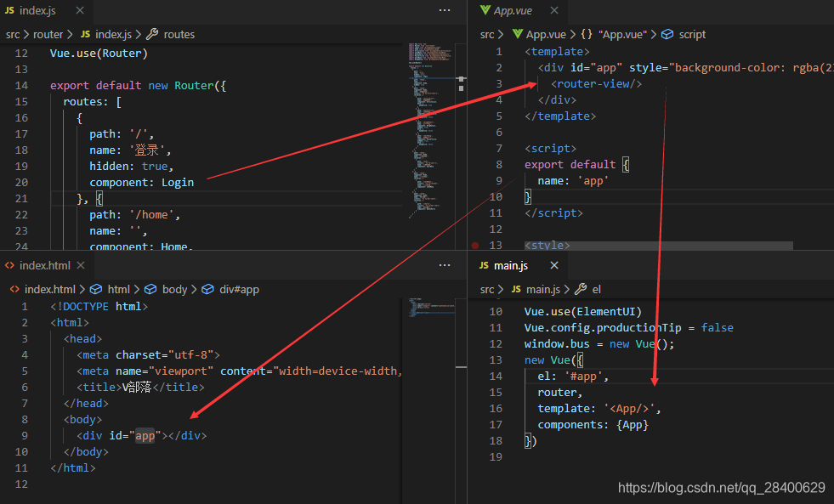Click "path: '/home'," in index.js

135,215
